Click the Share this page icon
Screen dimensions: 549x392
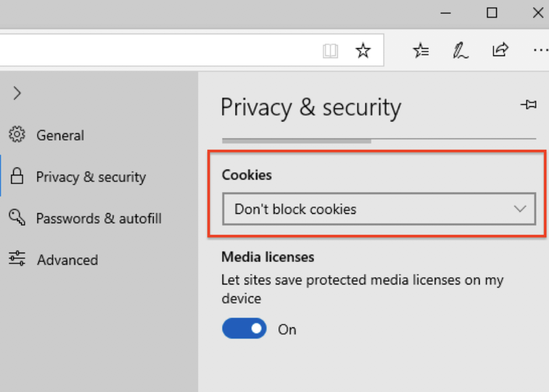click(500, 50)
